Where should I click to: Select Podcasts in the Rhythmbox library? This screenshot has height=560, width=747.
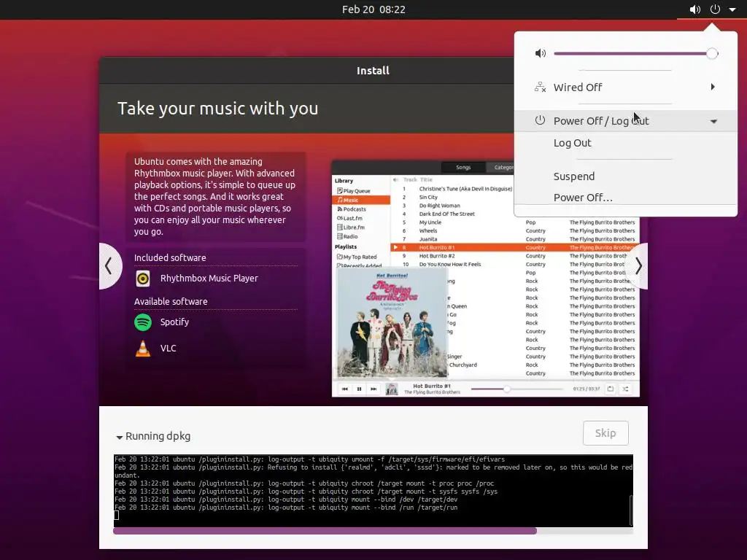[x=352, y=209]
